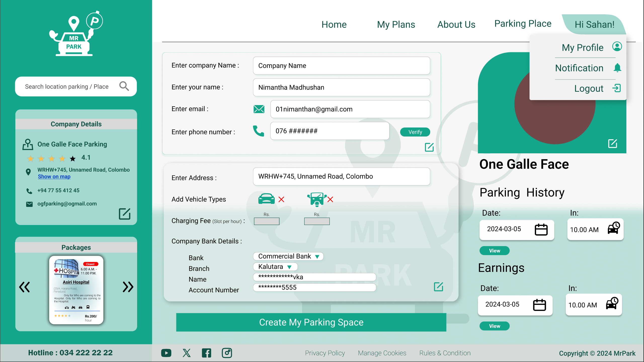Open the About Us page
Image resolution: width=644 pixels, height=362 pixels.
(x=456, y=24)
